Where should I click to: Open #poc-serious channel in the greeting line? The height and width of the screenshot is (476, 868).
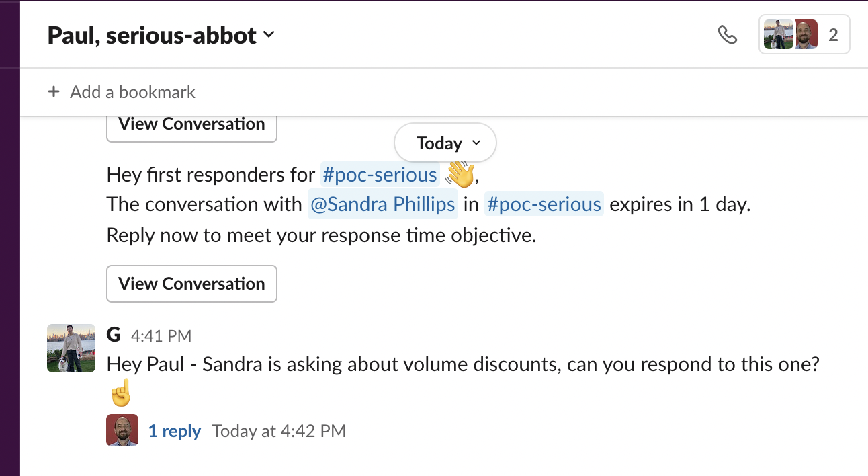click(380, 175)
